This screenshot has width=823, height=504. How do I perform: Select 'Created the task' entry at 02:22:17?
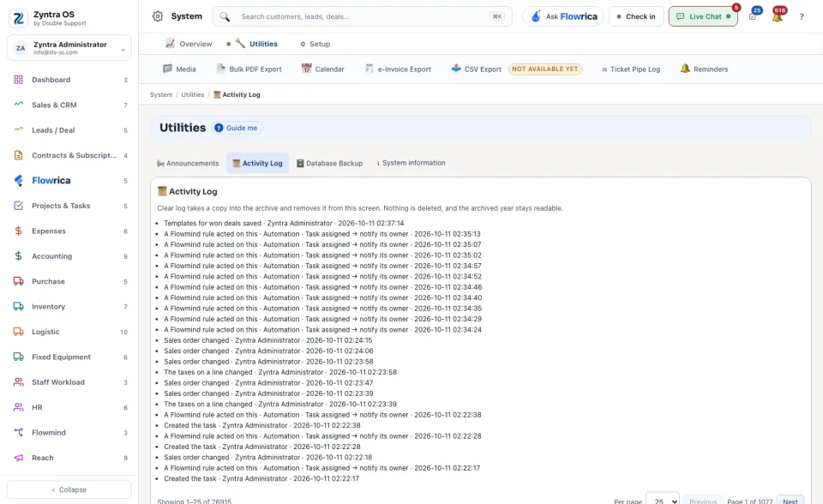(261, 478)
